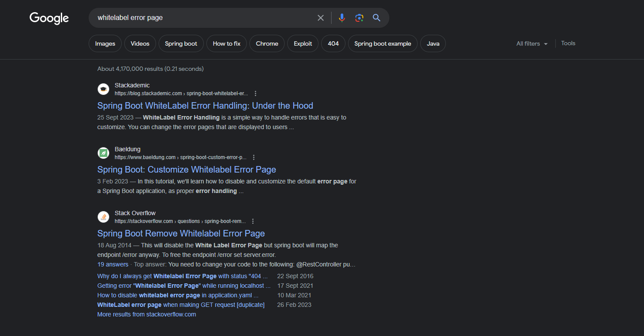Select the How to fix chip

[226, 43]
